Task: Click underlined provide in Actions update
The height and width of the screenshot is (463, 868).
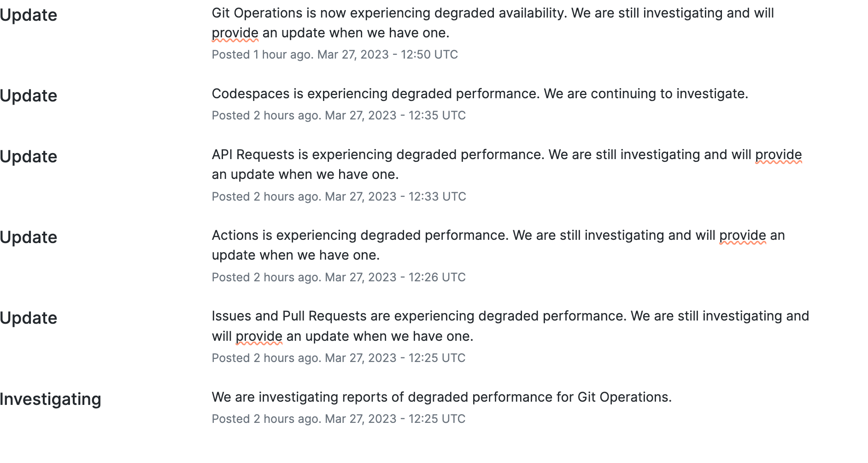Action: [743, 236]
